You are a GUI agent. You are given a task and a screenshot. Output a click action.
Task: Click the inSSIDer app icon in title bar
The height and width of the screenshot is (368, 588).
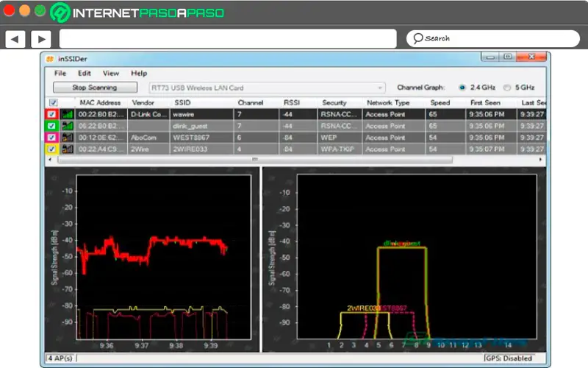(50, 59)
